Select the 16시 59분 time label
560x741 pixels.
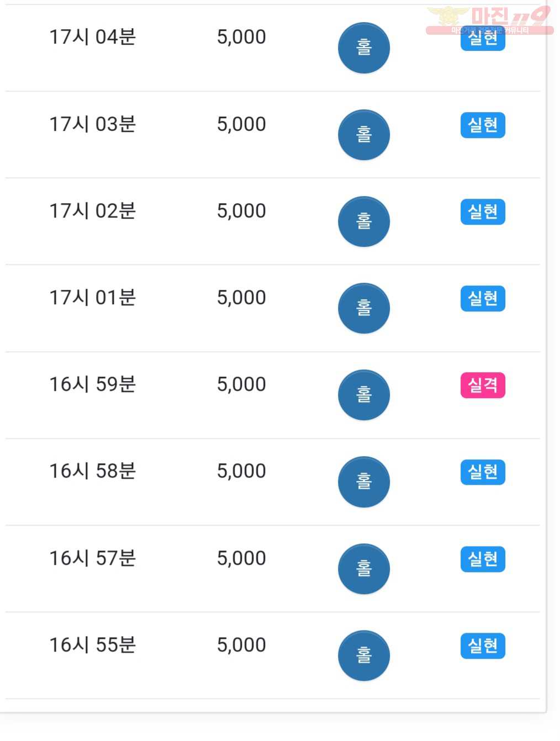tap(93, 384)
